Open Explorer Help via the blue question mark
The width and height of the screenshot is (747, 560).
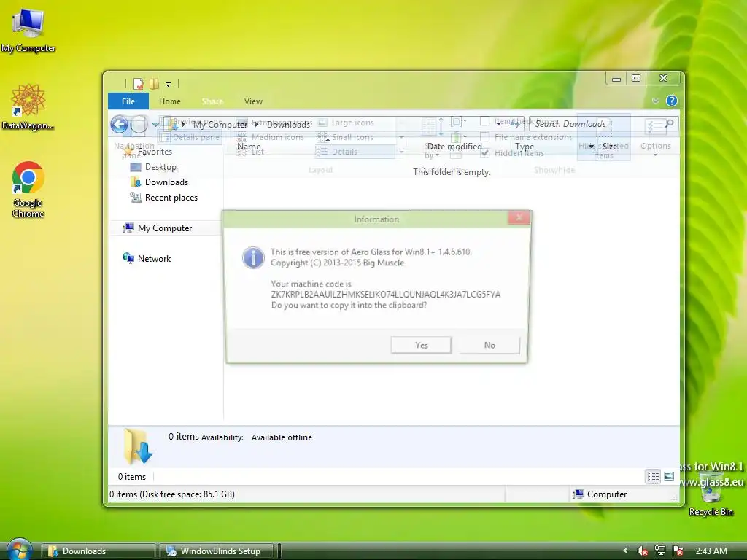(x=671, y=101)
